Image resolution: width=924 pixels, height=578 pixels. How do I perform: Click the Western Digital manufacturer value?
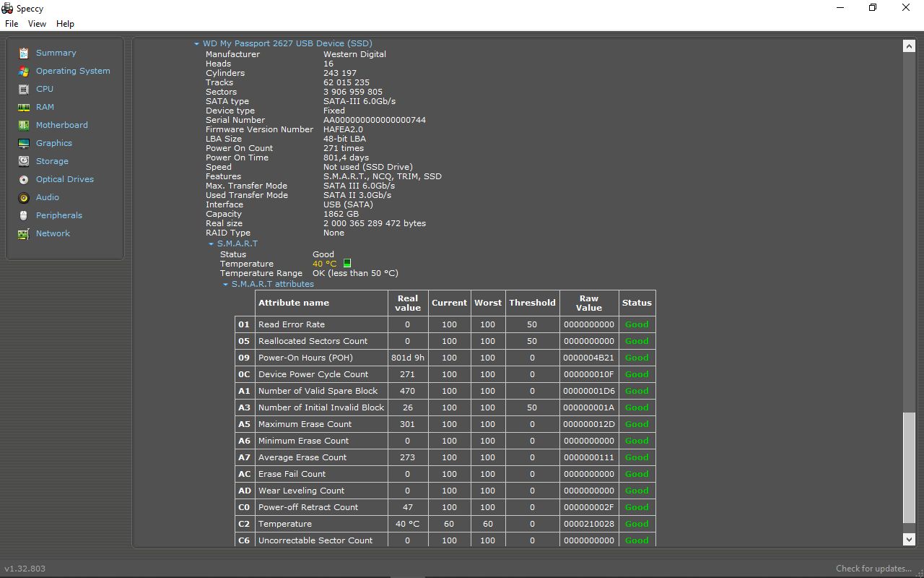[x=354, y=54]
